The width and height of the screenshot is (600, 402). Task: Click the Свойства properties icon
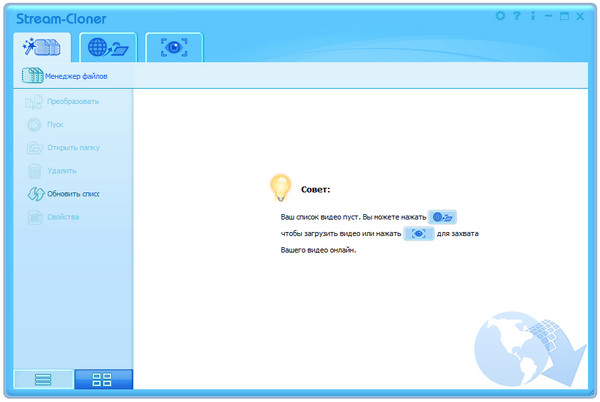(x=35, y=217)
